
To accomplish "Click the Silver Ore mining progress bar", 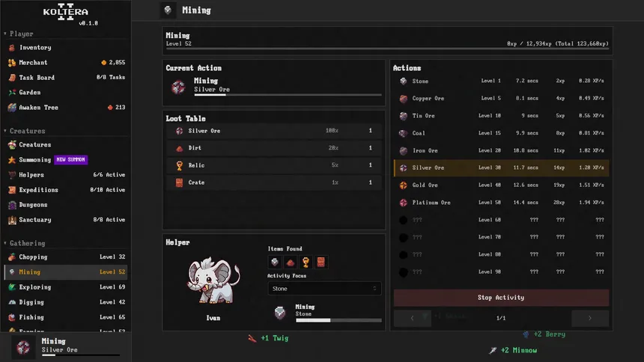I will [288, 95].
